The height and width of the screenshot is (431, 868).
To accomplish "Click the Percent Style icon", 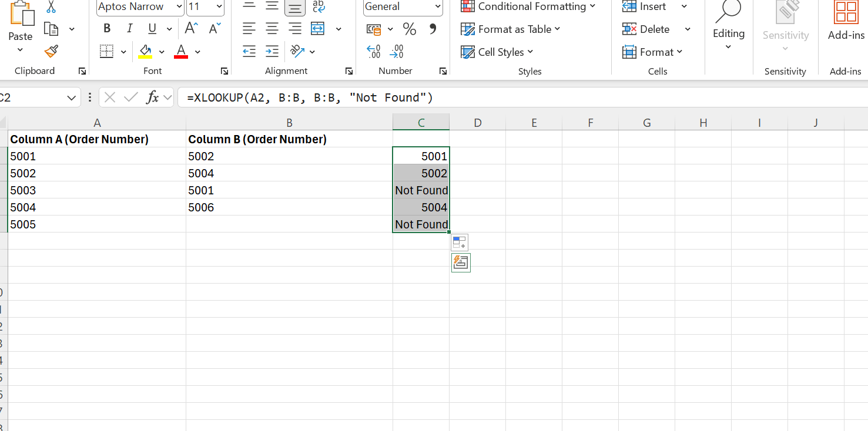I will click(410, 28).
